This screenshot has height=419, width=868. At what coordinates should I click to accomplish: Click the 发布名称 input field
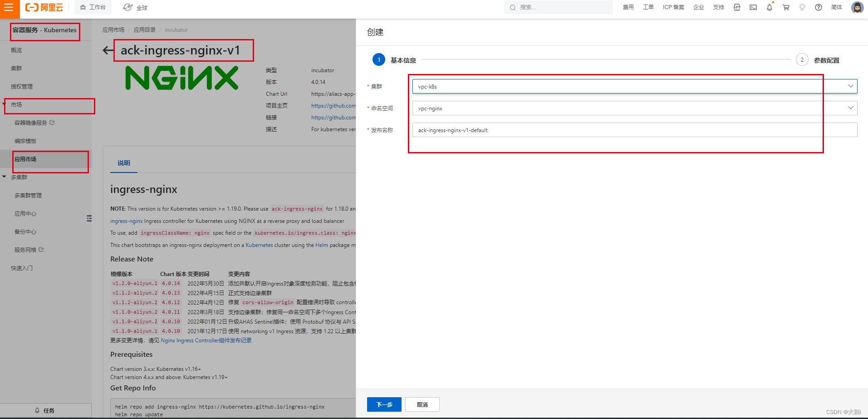pyautogui.click(x=635, y=130)
